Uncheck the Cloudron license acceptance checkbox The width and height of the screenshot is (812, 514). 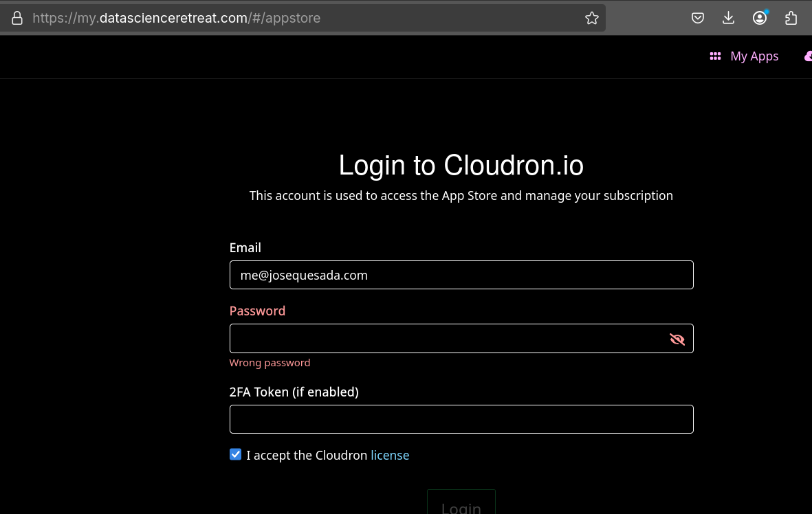(x=235, y=454)
